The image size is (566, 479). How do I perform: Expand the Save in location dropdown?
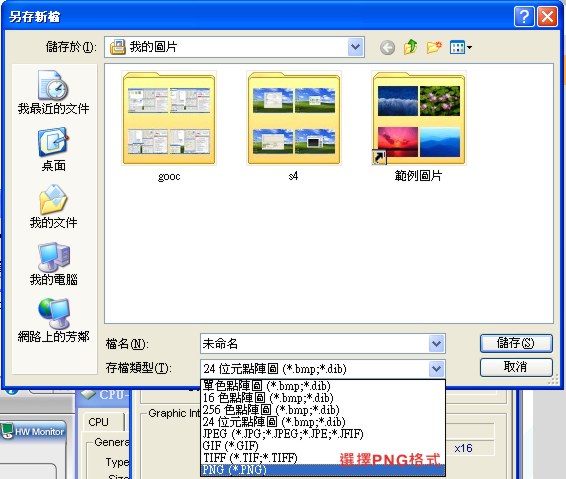[356, 47]
